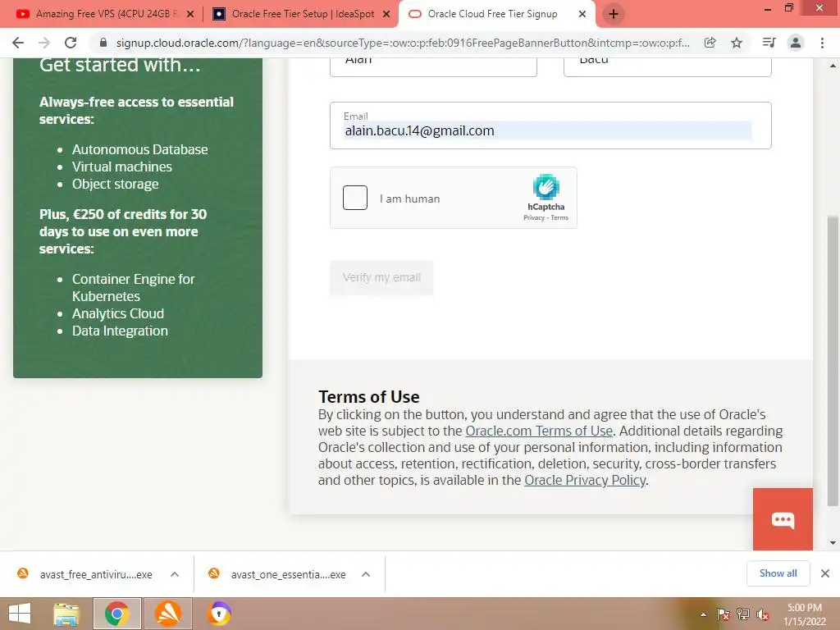Open the Oracle.com Terms of Use link
Screen dimensions: 840x630
coord(538,431)
